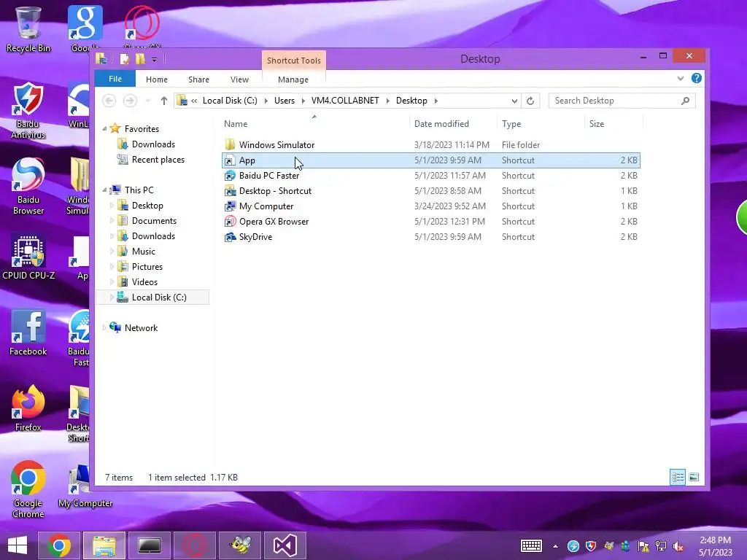Collapse the This PC tree group
The width and height of the screenshot is (747, 560).
click(104, 190)
